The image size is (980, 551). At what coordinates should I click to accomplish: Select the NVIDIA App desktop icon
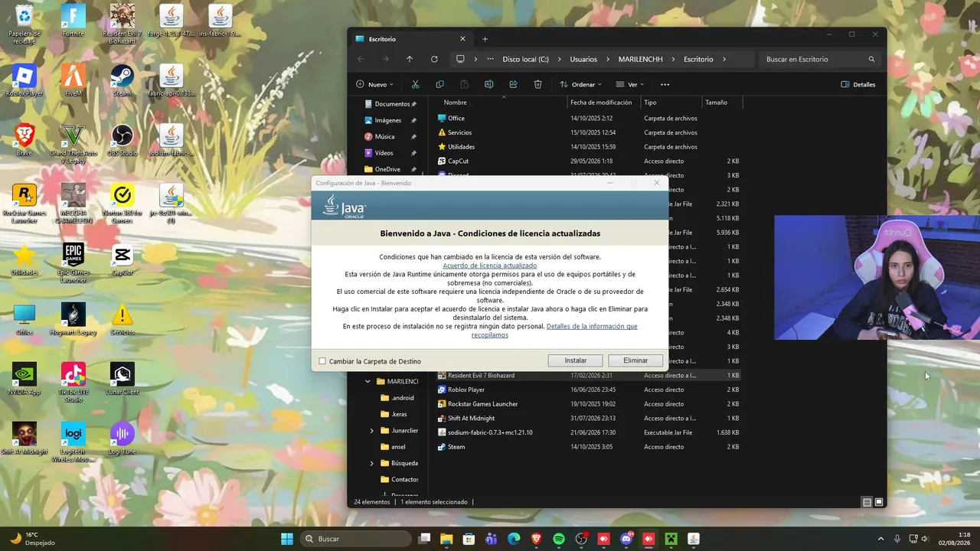24,379
